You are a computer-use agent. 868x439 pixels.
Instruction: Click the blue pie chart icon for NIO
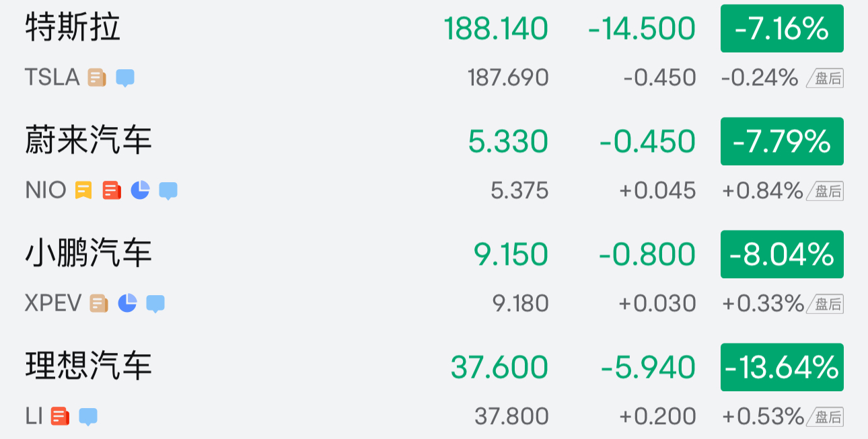(x=140, y=191)
